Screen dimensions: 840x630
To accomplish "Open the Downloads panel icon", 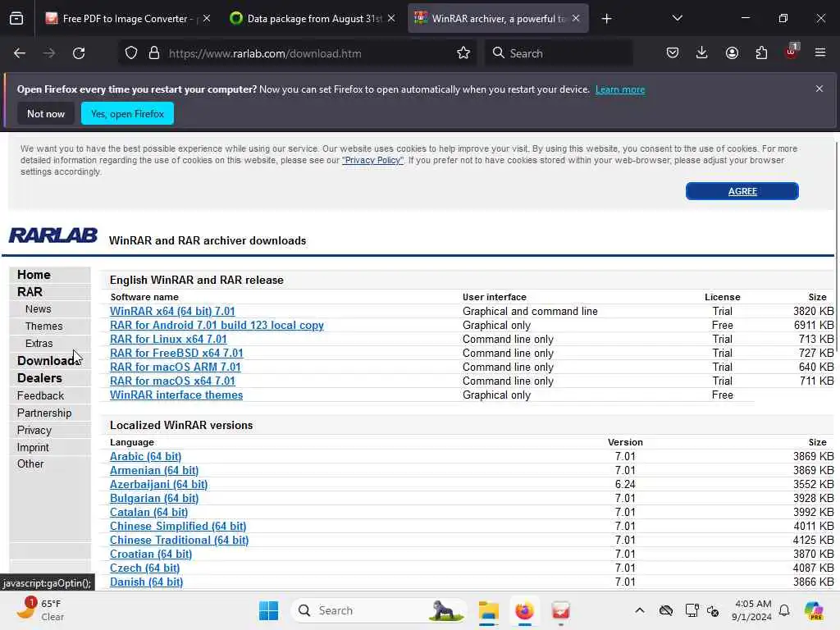I will (702, 53).
